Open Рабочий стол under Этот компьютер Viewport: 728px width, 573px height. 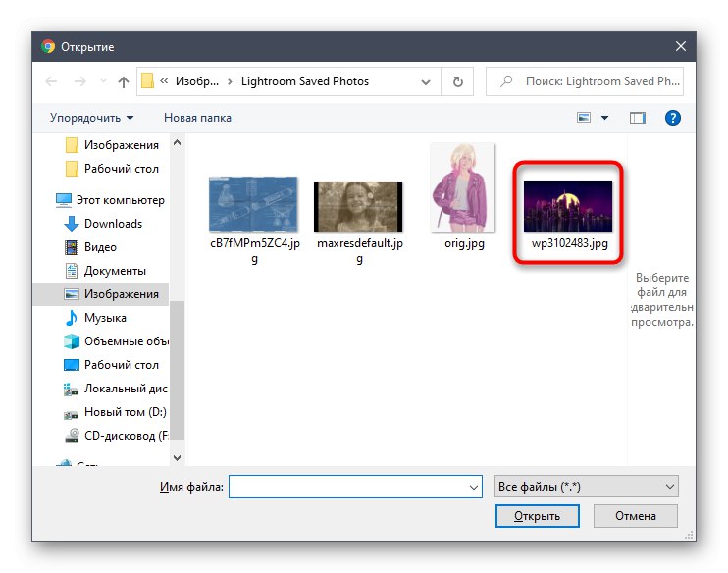pos(111,365)
